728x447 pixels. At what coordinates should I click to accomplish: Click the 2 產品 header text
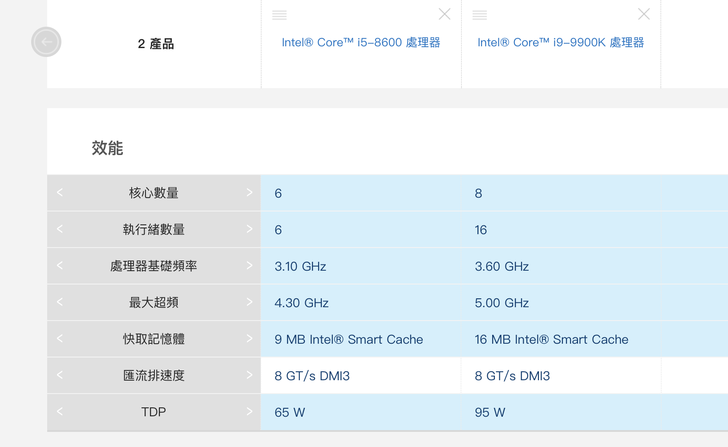(156, 44)
